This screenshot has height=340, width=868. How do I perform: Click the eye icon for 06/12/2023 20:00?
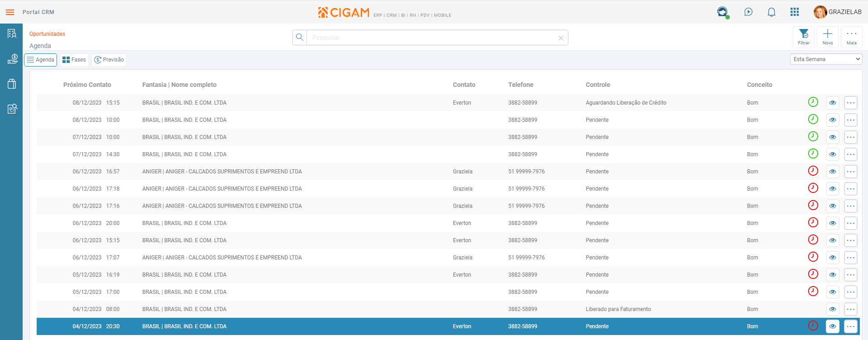click(x=833, y=223)
